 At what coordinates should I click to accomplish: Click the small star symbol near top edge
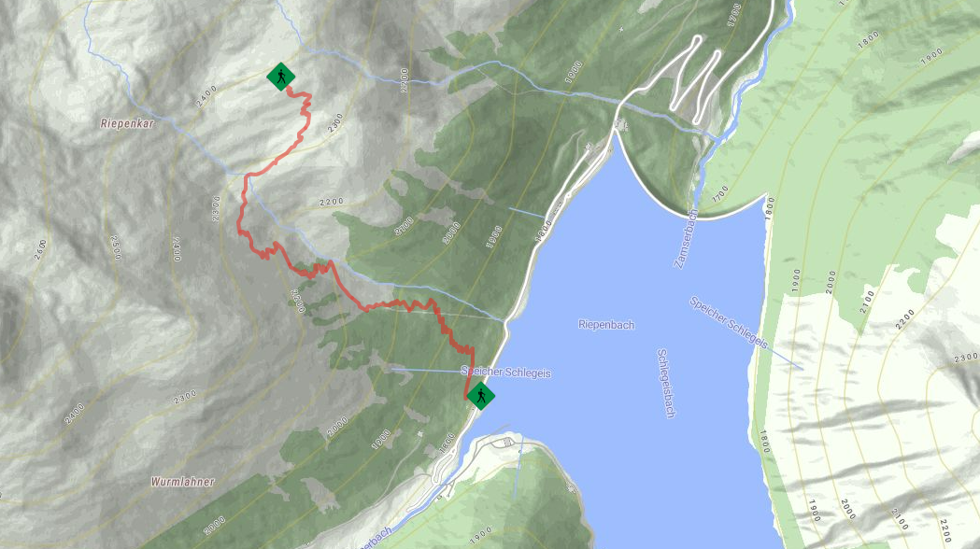coord(621,29)
